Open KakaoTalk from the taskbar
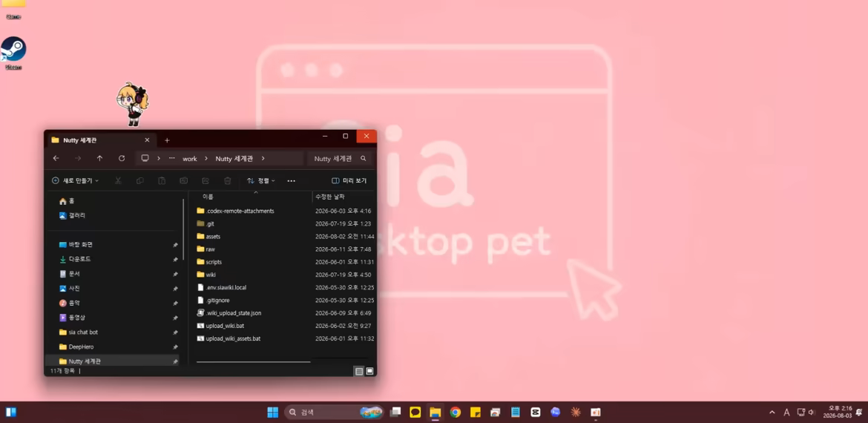 415,412
